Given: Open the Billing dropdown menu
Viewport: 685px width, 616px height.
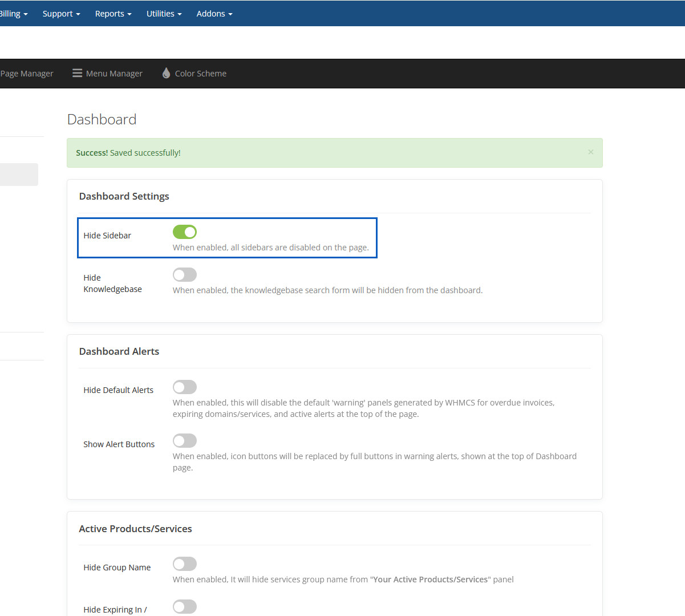Looking at the screenshot, I should [x=13, y=14].
